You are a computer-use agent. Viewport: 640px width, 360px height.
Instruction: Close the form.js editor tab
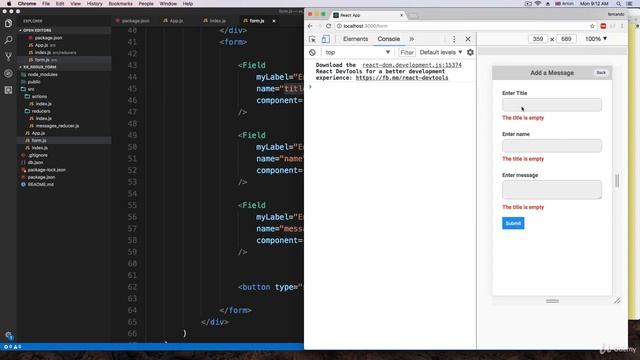[274, 21]
